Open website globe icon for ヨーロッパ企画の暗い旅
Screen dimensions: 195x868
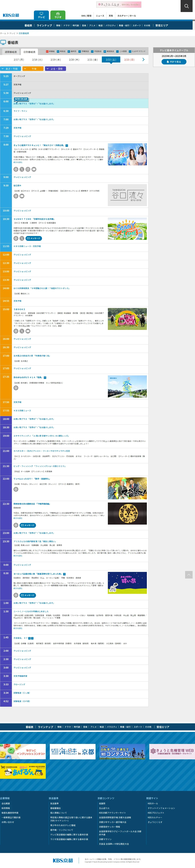tap(16, 595)
